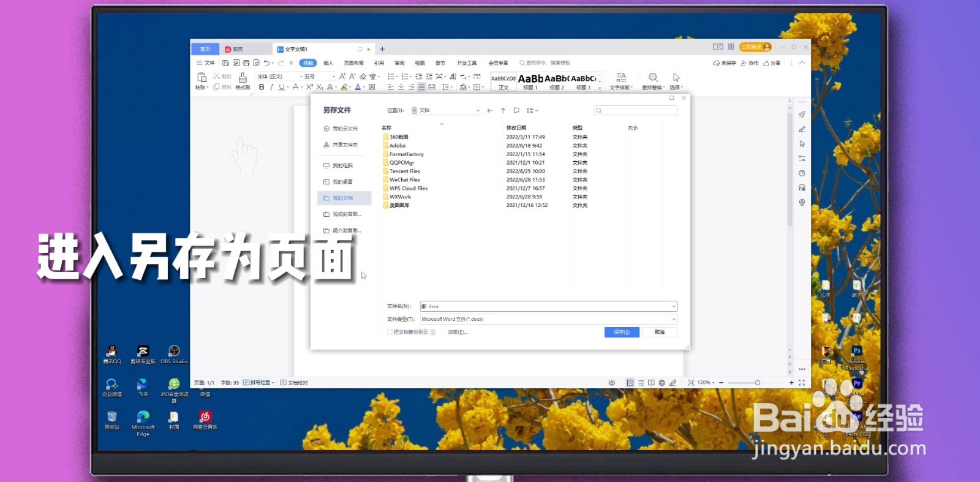Expand file name combo box arrow
Screen dimensions: 980x482
(673, 306)
